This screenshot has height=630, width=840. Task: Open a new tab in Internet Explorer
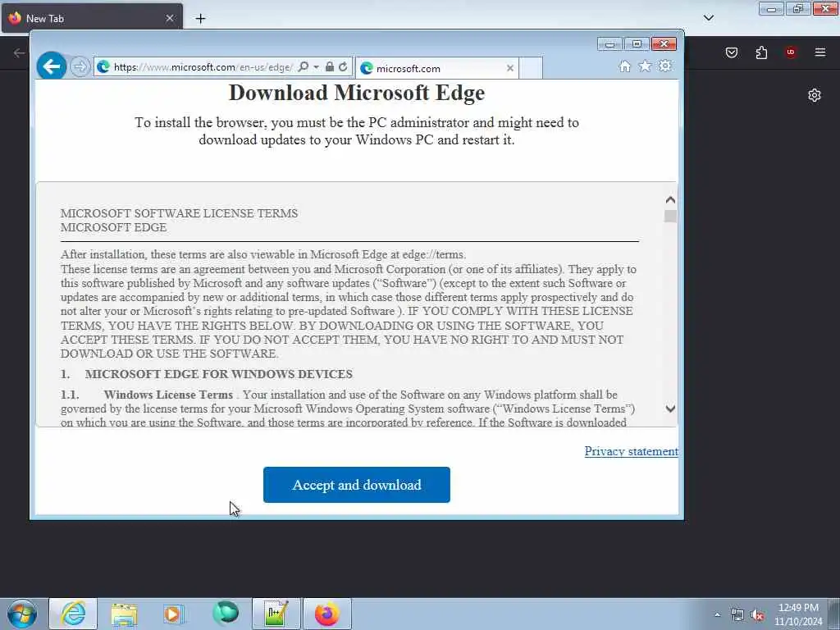click(531, 68)
